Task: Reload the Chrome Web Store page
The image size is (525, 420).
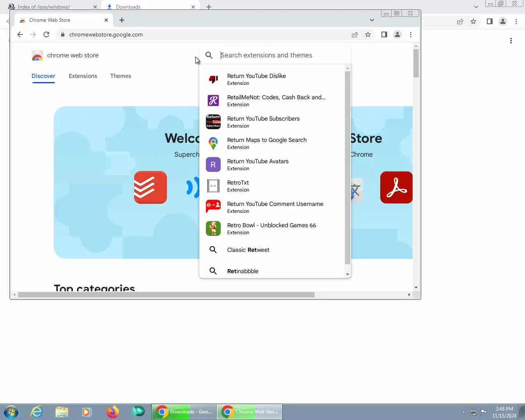Action: coord(46,34)
